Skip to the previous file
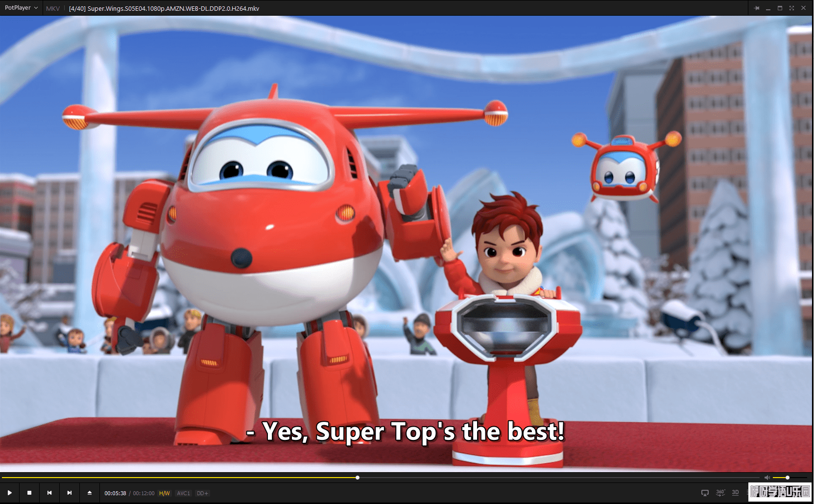The image size is (814, 504). pos(49,493)
